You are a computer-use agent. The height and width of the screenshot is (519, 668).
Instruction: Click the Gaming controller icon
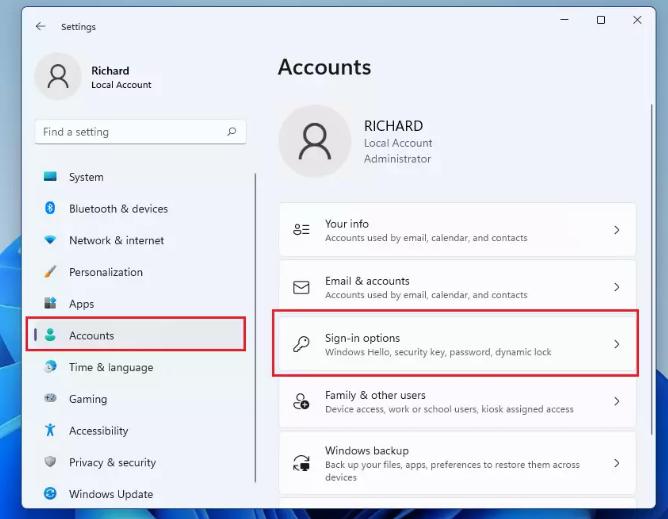click(x=50, y=398)
